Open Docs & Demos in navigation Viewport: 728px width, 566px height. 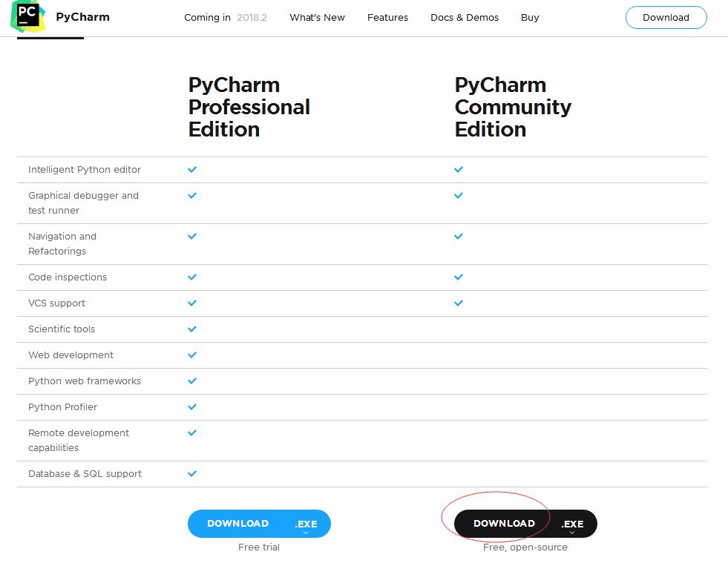(x=465, y=17)
